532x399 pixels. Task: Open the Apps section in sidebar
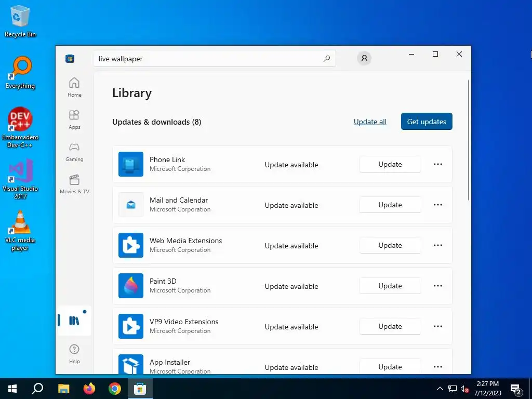[x=74, y=119]
